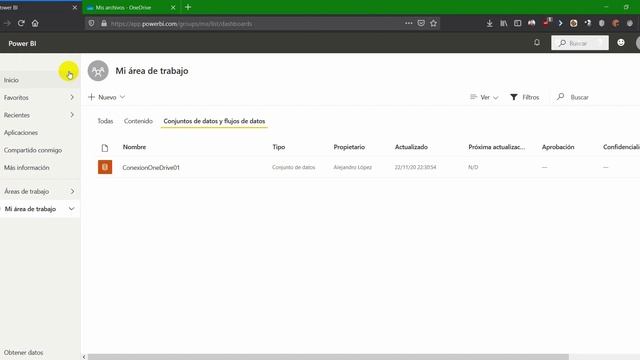This screenshot has width=640, height=360.
Task: Click the padlock site security icon
Action: point(104,23)
